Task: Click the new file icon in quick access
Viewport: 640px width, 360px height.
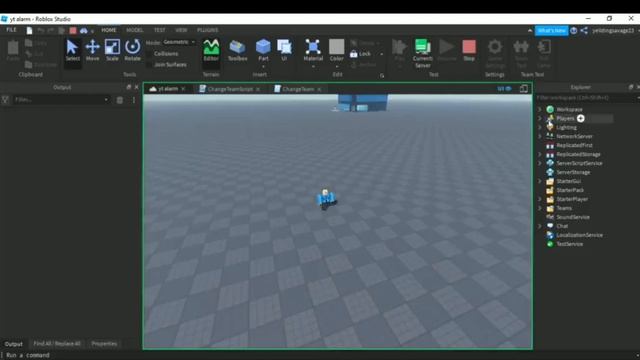Action: 29,30
